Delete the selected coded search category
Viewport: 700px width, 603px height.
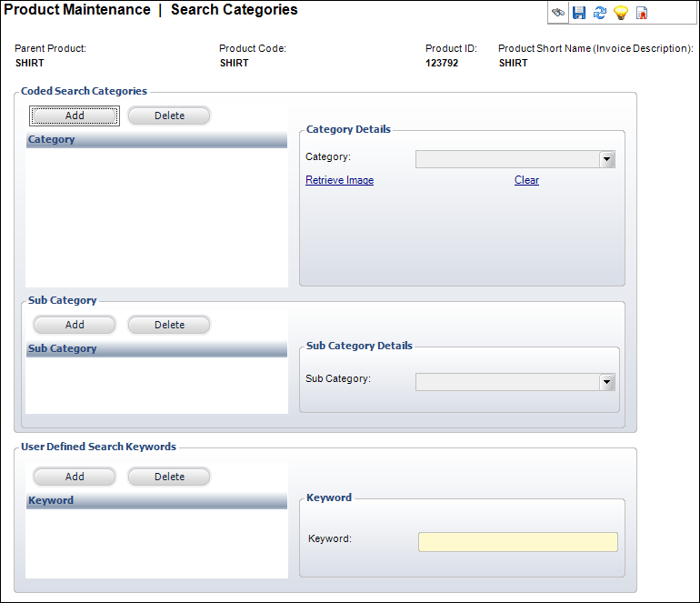[169, 116]
